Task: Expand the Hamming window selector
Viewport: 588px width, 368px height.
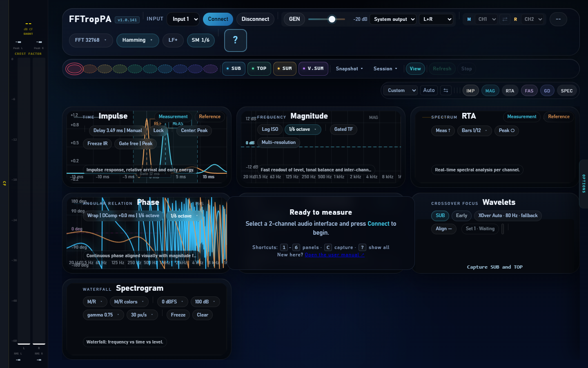Action: point(138,40)
